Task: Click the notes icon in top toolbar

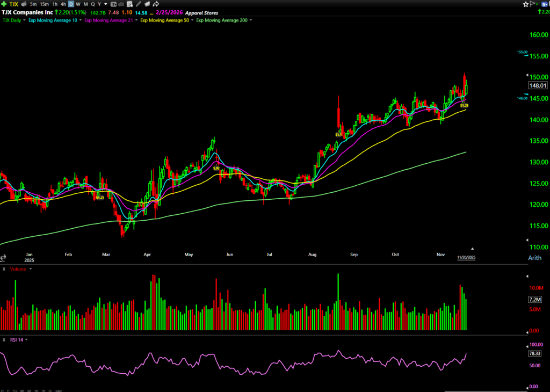Action: (x=131, y=4)
